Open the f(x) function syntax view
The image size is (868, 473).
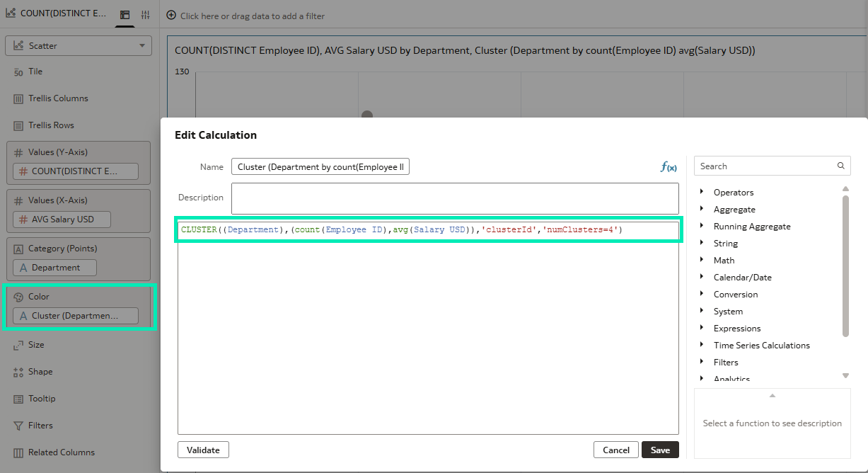pyautogui.click(x=668, y=166)
